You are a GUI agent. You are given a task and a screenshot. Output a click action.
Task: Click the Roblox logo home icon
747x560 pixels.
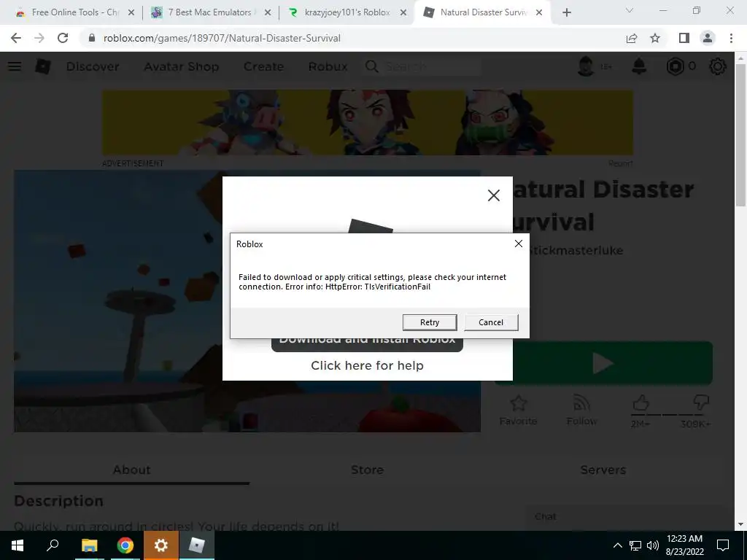pyautogui.click(x=43, y=66)
